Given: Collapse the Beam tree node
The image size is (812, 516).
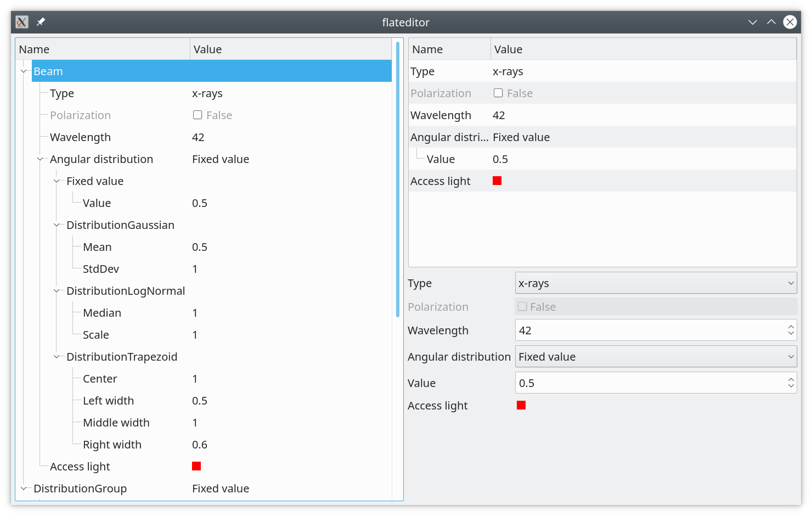Looking at the screenshot, I should point(24,71).
